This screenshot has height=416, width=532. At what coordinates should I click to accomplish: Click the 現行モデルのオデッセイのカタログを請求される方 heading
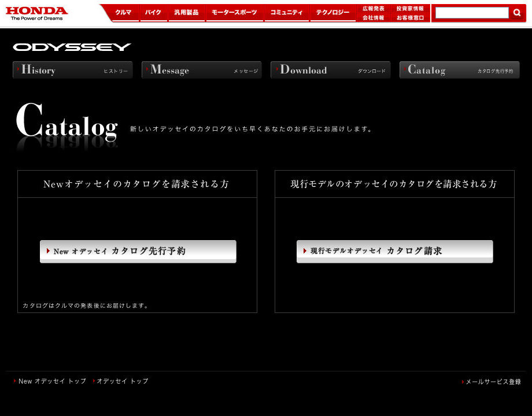[x=394, y=184]
